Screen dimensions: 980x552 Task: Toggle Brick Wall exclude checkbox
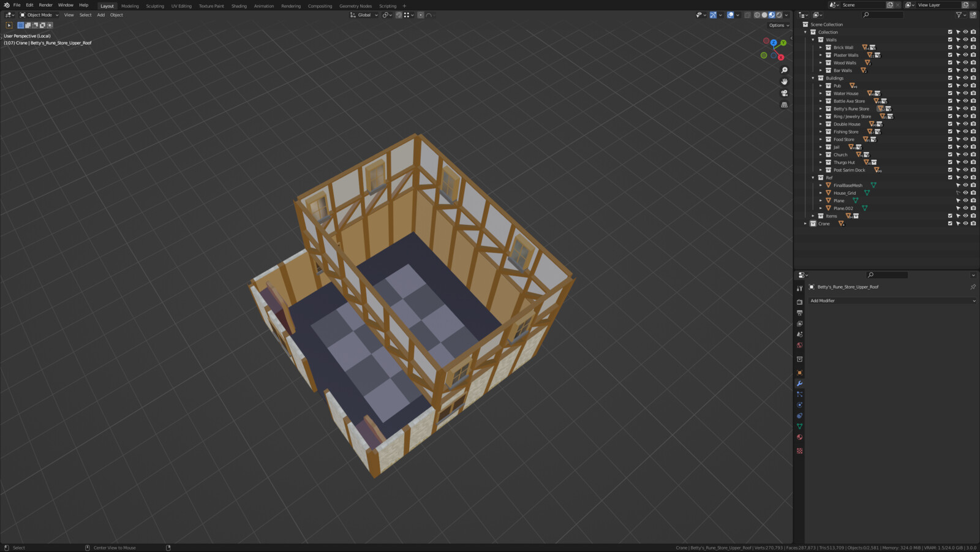point(950,47)
